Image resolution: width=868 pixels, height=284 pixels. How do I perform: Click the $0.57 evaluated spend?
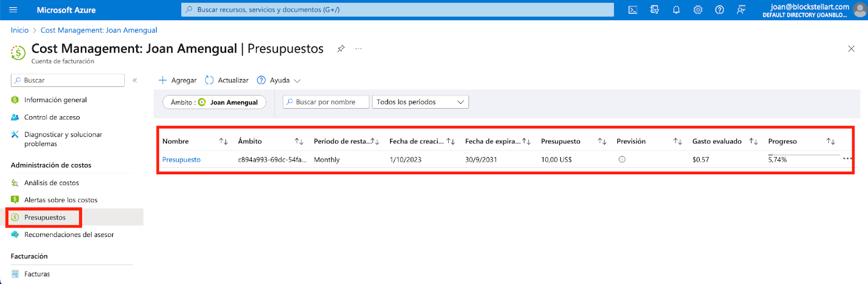pyautogui.click(x=701, y=160)
